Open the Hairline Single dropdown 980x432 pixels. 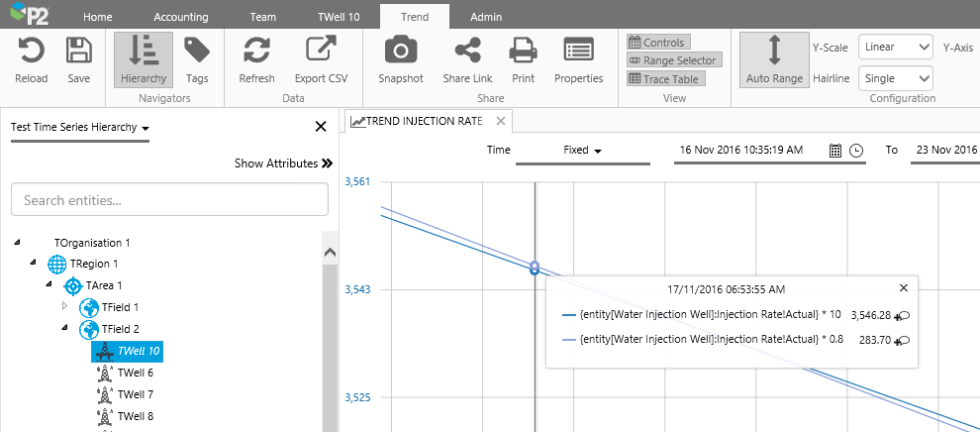pos(896,79)
